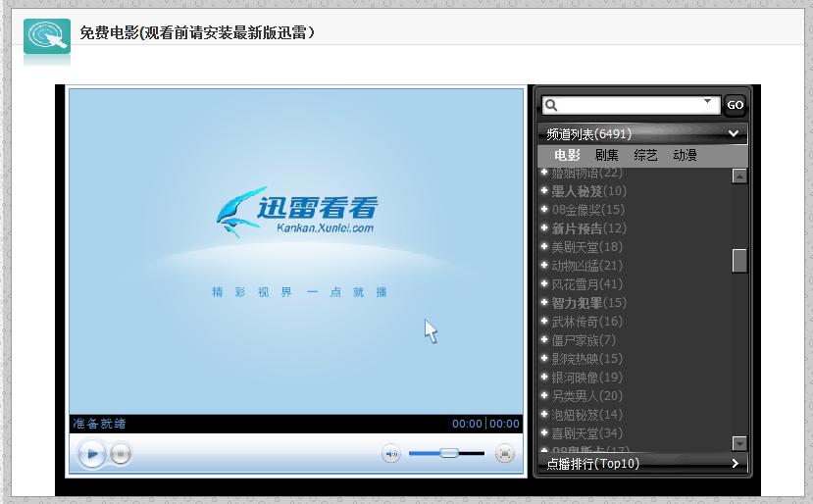Switch to the 剧集 tab

606,155
